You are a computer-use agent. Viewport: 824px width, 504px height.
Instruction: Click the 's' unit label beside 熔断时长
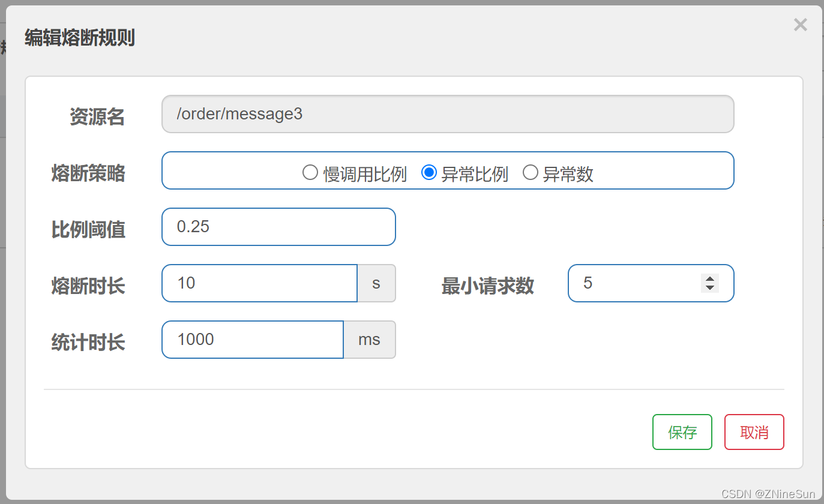tap(376, 283)
